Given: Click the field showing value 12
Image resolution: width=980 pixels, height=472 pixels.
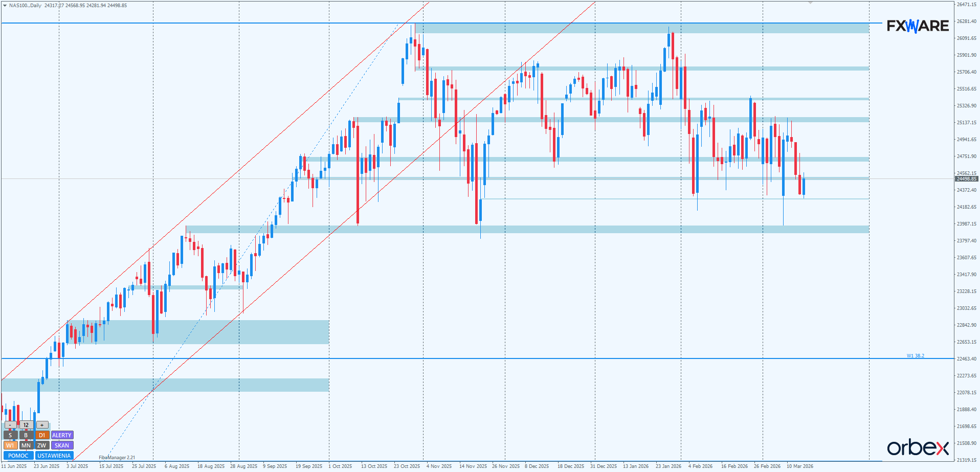Looking at the screenshot, I should [26, 425].
